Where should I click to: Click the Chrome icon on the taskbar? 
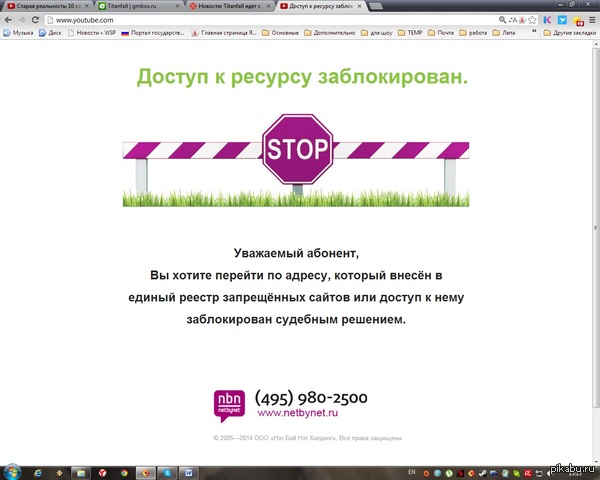click(124, 473)
